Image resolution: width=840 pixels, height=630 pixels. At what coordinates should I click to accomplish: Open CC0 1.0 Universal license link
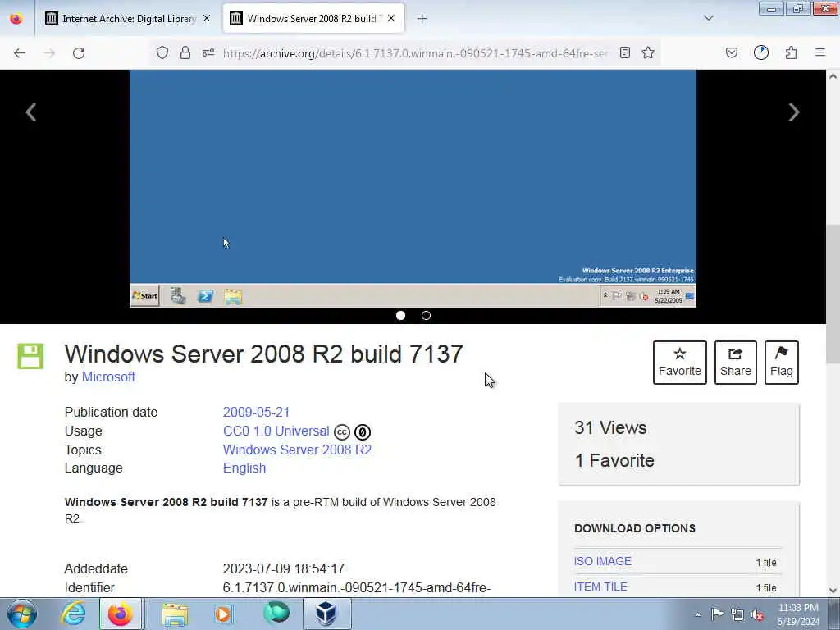pos(276,431)
